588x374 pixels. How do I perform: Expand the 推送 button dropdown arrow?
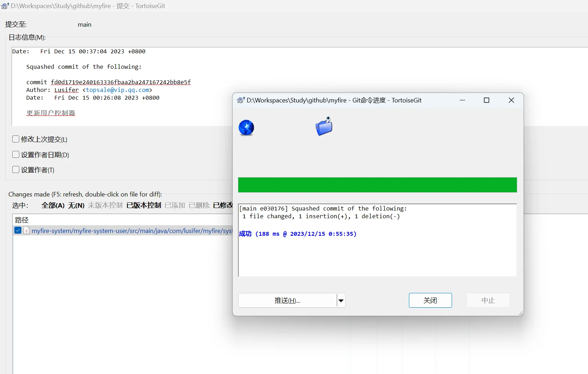point(341,301)
